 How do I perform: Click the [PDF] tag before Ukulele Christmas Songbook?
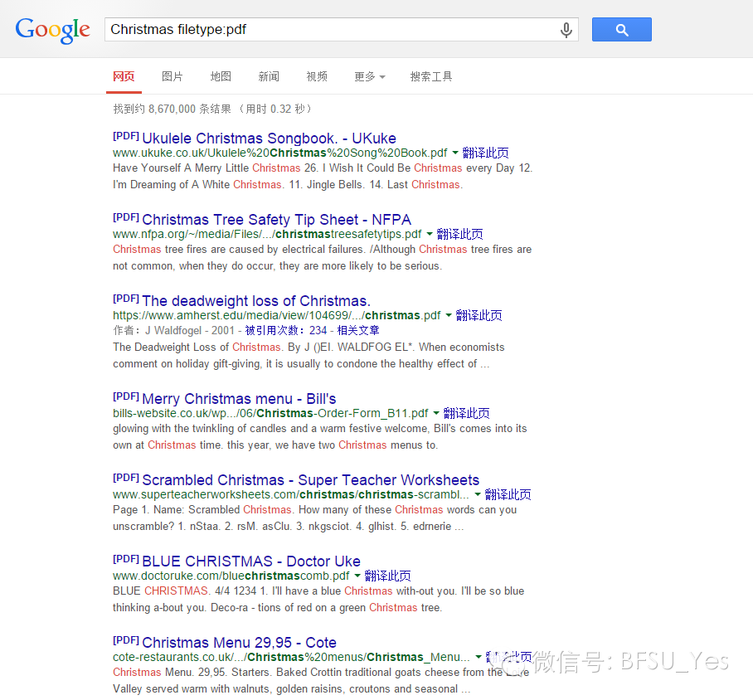coord(126,136)
